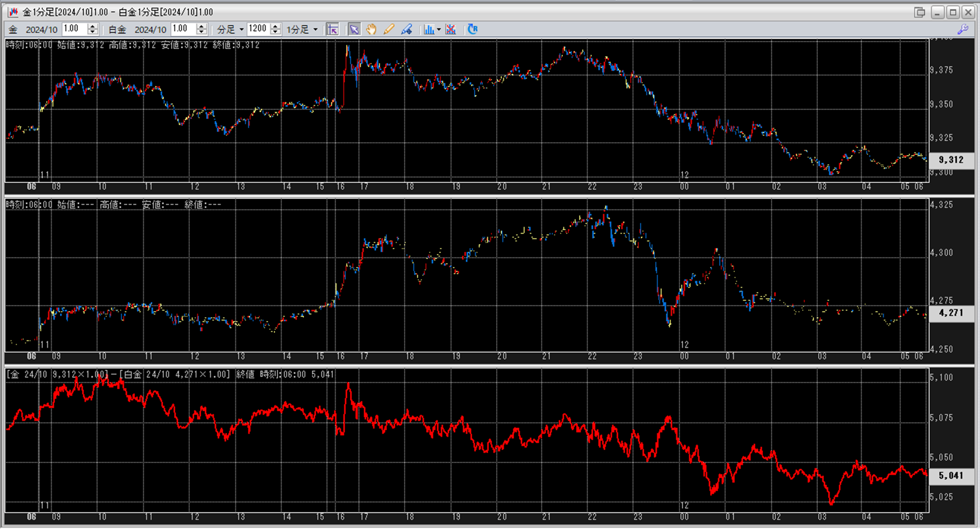The height and width of the screenshot is (529, 980).
Task: Click the bar chart indicator icon
Action: point(428,30)
